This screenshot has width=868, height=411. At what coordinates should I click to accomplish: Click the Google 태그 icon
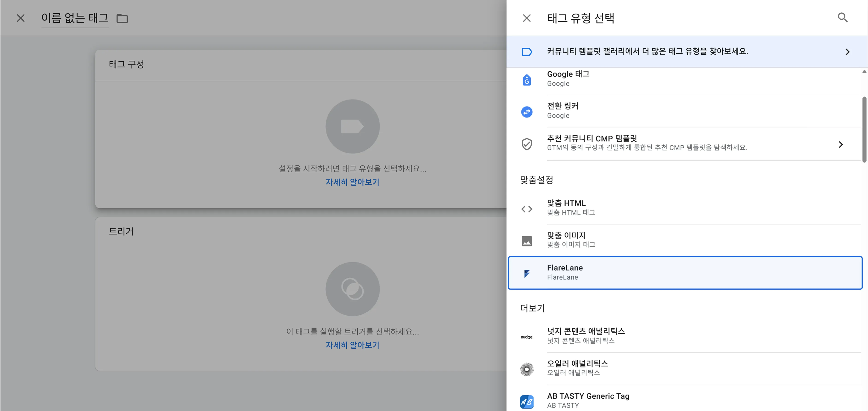527,80
